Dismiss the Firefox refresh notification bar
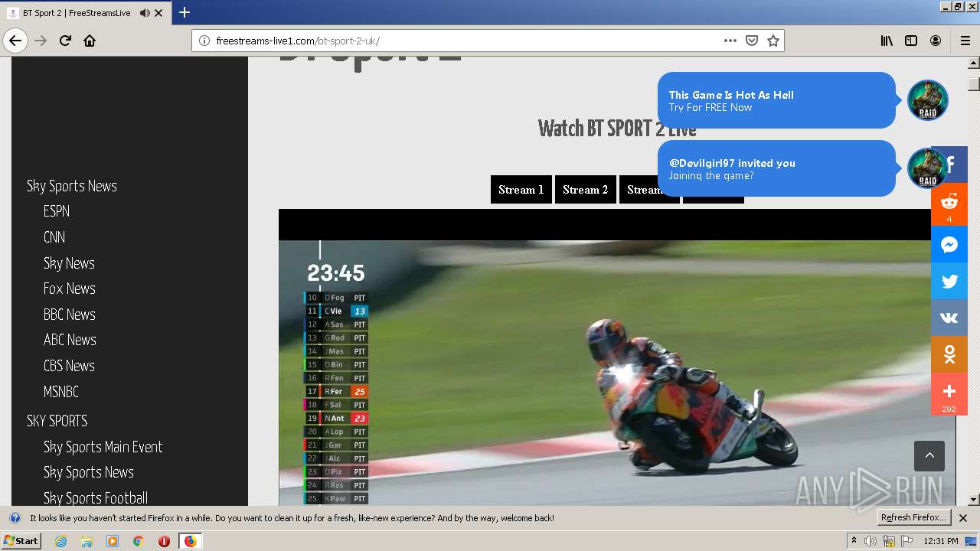Image resolution: width=980 pixels, height=551 pixels. click(963, 518)
